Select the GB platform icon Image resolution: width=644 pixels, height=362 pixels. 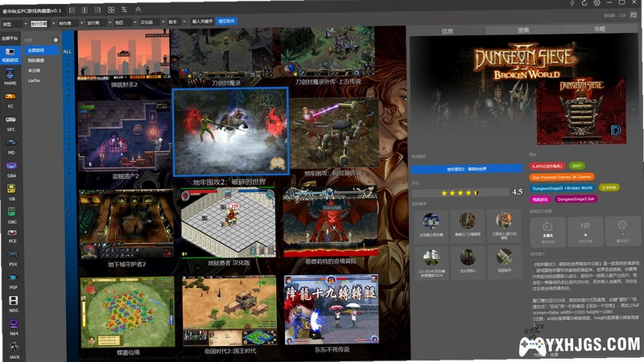pos(11,189)
